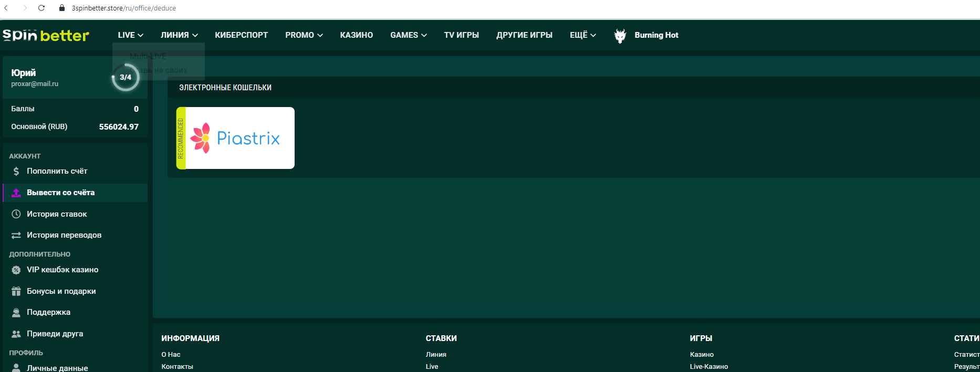Click the Spinbetter logo
The height and width of the screenshot is (372, 980).
(46, 35)
